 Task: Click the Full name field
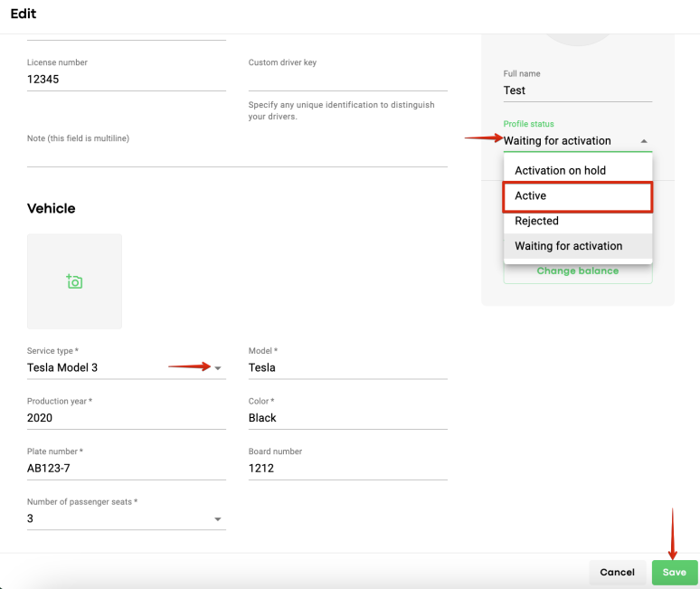pyautogui.click(x=577, y=90)
